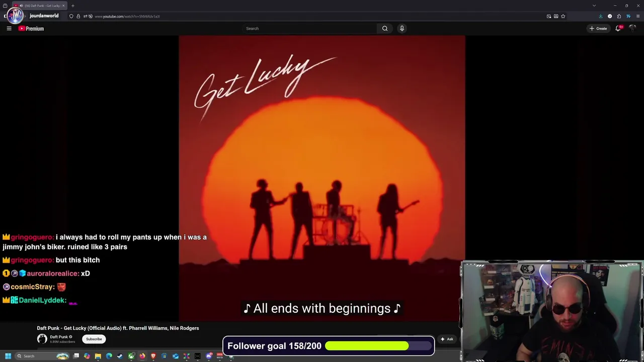The width and height of the screenshot is (644, 362).
Task: Open the browser extensions puzzle icon
Action: click(x=619, y=17)
